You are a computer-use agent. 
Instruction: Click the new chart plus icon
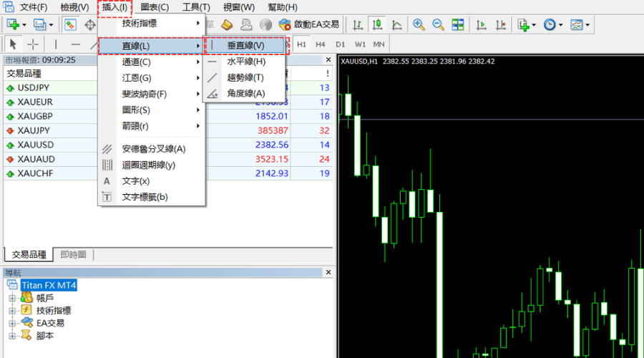pos(13,25)
